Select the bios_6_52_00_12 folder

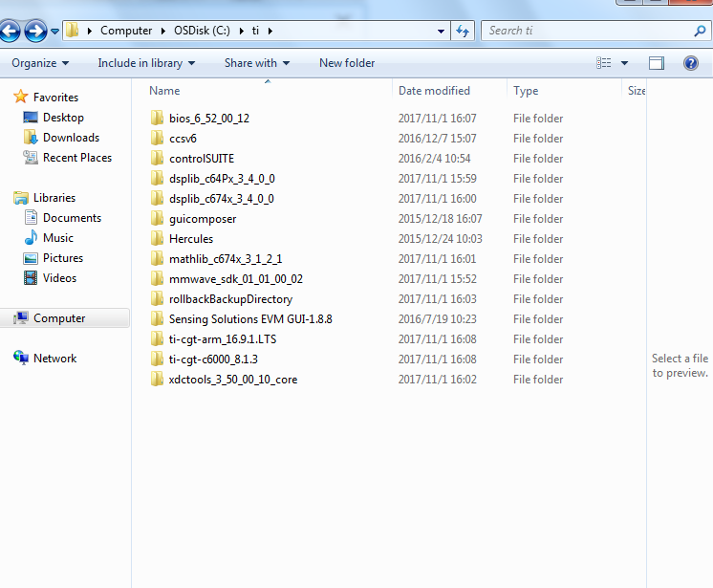(209, 119)
